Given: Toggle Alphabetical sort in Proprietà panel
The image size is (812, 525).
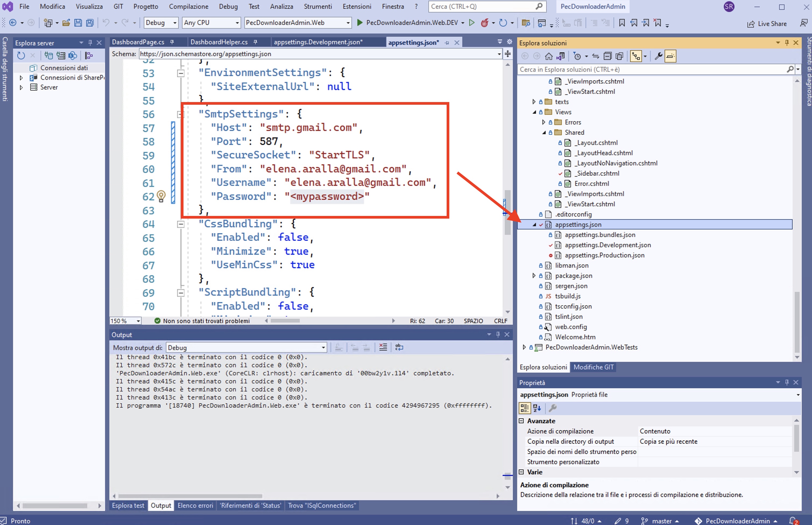Looking at the screenshot, I should click(x=537, y=408).
